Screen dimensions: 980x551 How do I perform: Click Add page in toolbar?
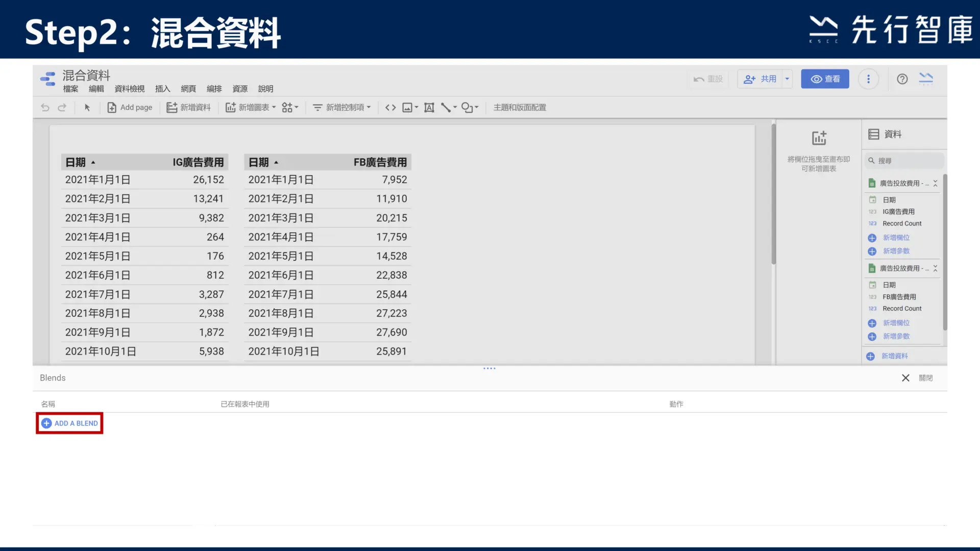tap(130, 107)
